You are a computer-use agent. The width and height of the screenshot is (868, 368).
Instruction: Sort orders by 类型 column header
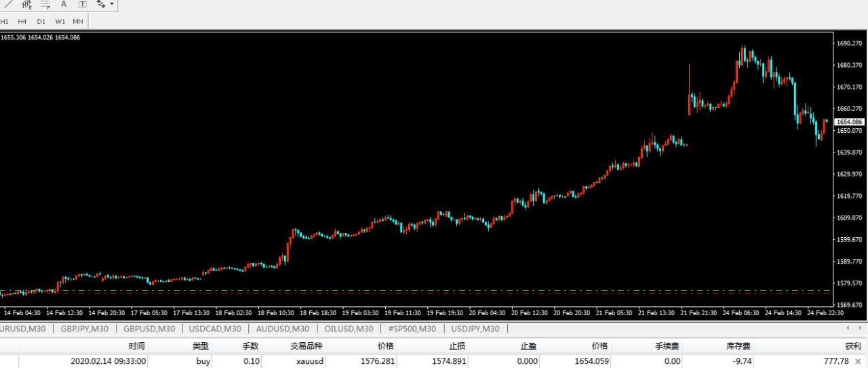[x=200, y=346]
